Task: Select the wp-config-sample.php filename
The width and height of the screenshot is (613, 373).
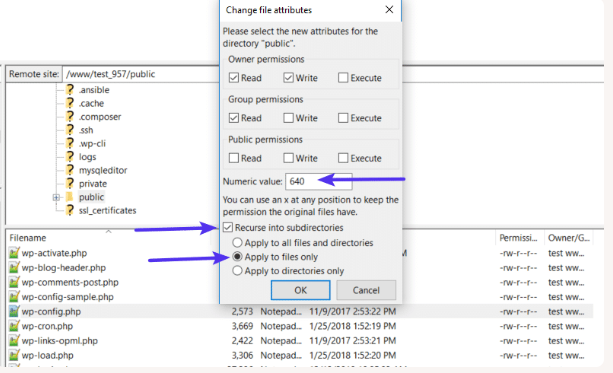Action: coord(67,297)
